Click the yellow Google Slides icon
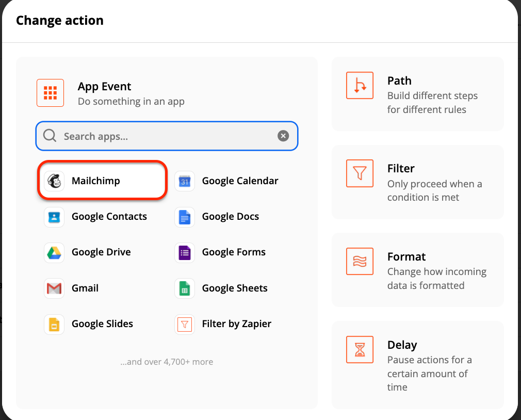The height and width of the screenshot is (420, 521). [x=54, y=325]
